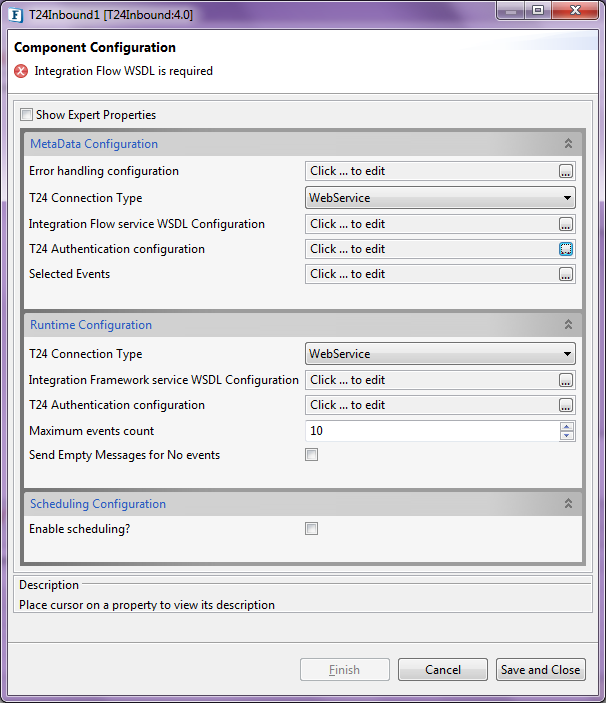Open Integration Framework service WSDL ellipsis button
Viewport: 606px width, 703px height.
point(566,380)
